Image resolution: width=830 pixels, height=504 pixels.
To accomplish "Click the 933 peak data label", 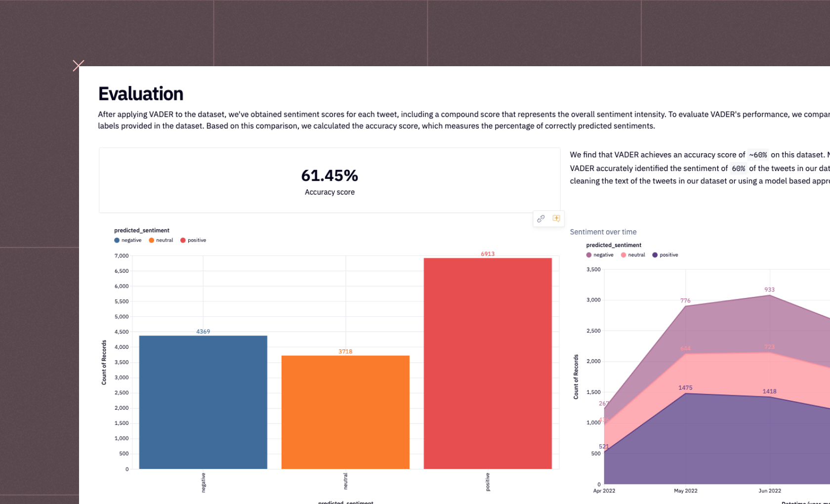I will pos(769,289).
